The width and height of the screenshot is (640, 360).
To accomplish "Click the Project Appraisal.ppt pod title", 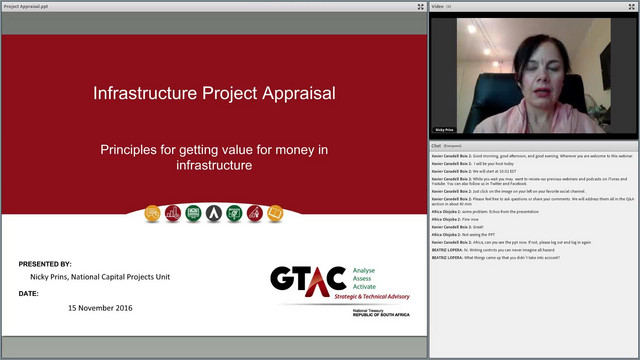I will (x=26, y=7).
